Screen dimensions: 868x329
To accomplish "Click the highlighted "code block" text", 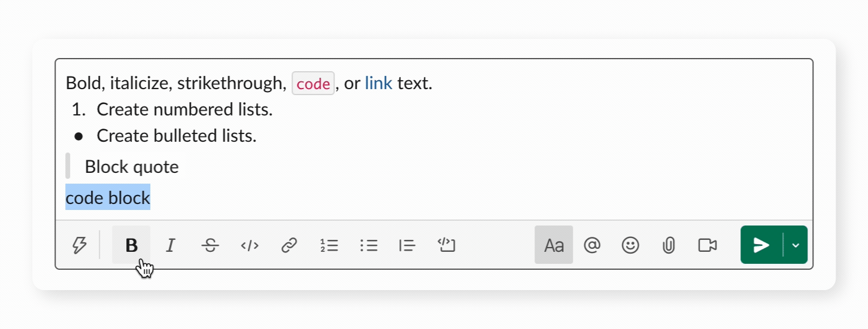I will pos(108,197).
